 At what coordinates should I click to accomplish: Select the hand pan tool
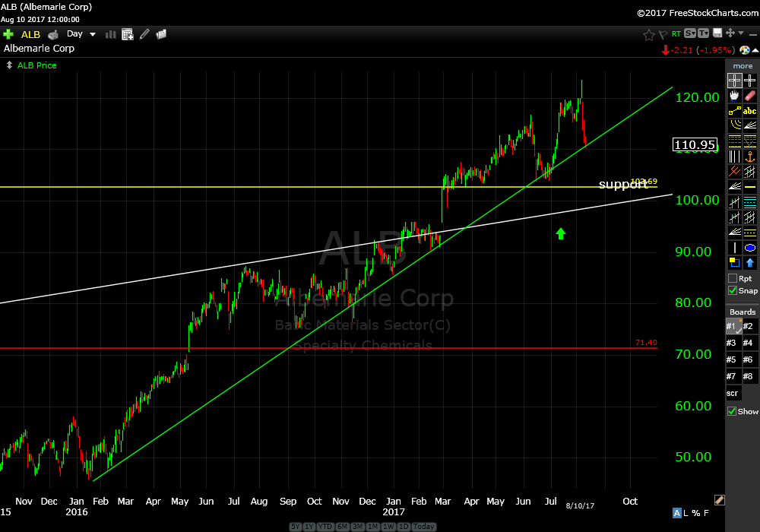coord(734,96)
